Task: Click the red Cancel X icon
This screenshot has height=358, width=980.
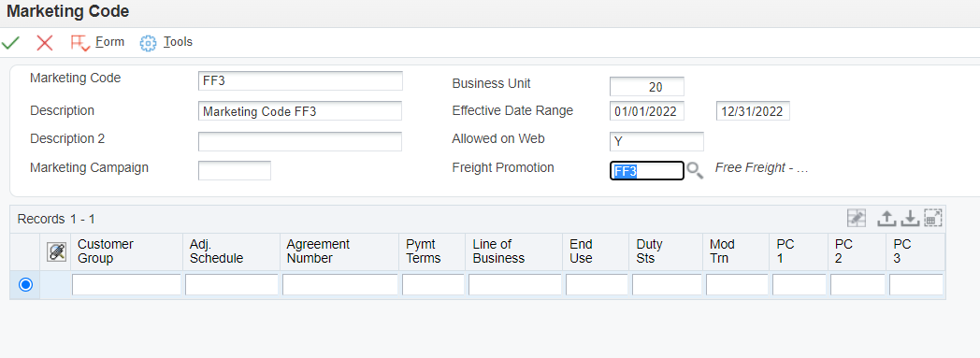Action: [44, 42]
